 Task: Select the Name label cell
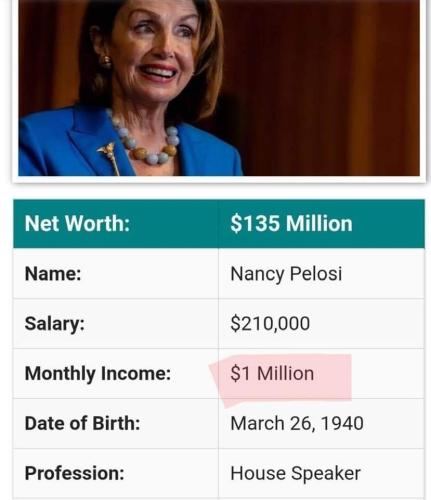pos(116,274)
